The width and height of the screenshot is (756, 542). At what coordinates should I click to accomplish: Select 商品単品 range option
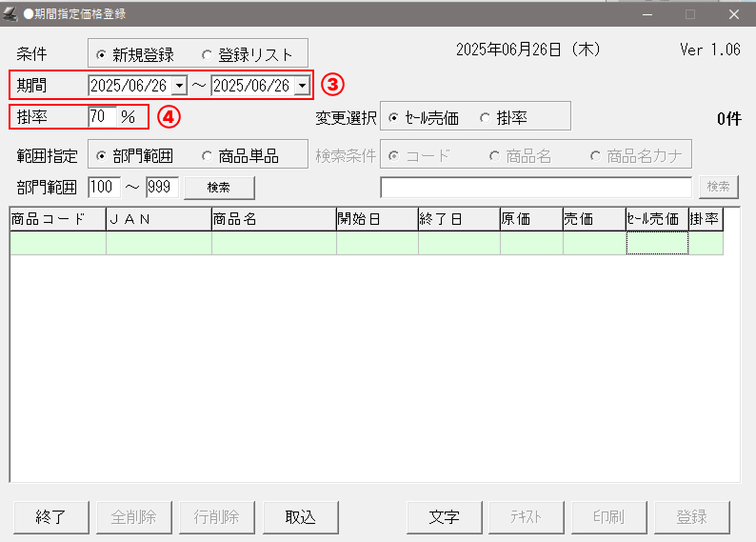207,156
